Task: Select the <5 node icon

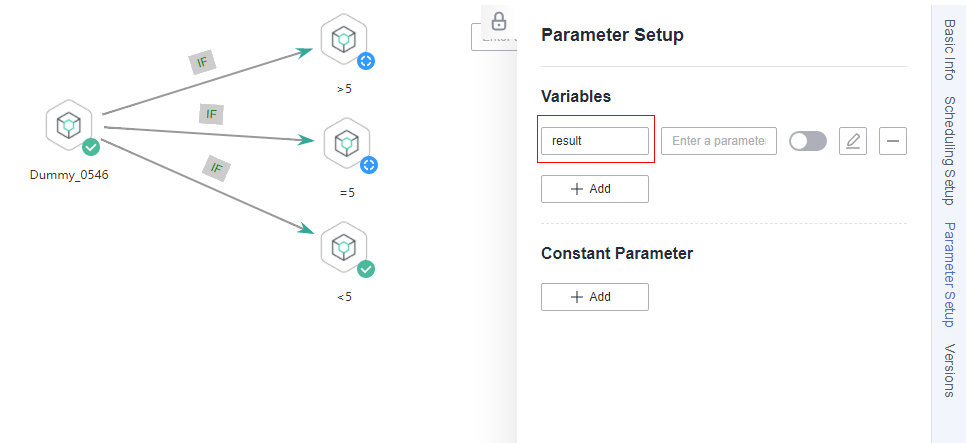Action: [x=344, y=247]
